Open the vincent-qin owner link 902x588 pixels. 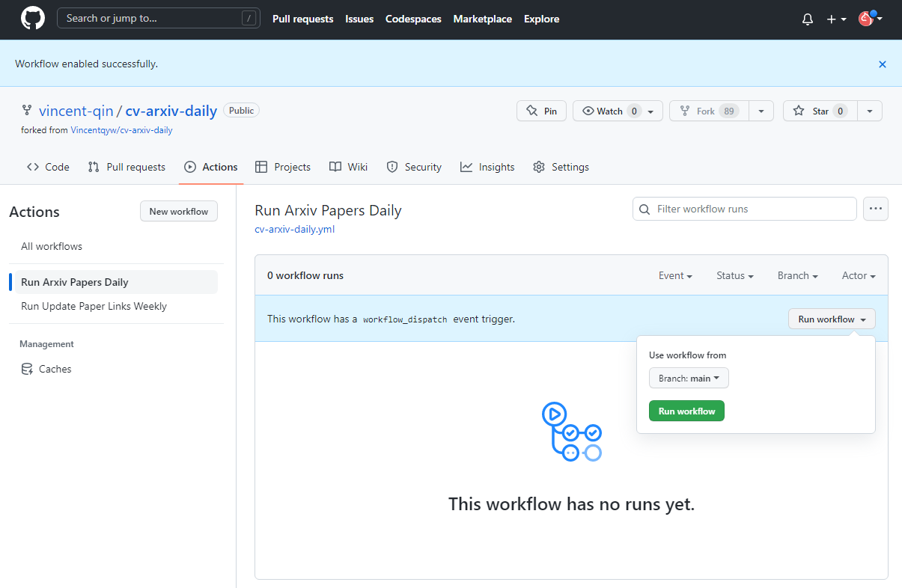point(76,111)
